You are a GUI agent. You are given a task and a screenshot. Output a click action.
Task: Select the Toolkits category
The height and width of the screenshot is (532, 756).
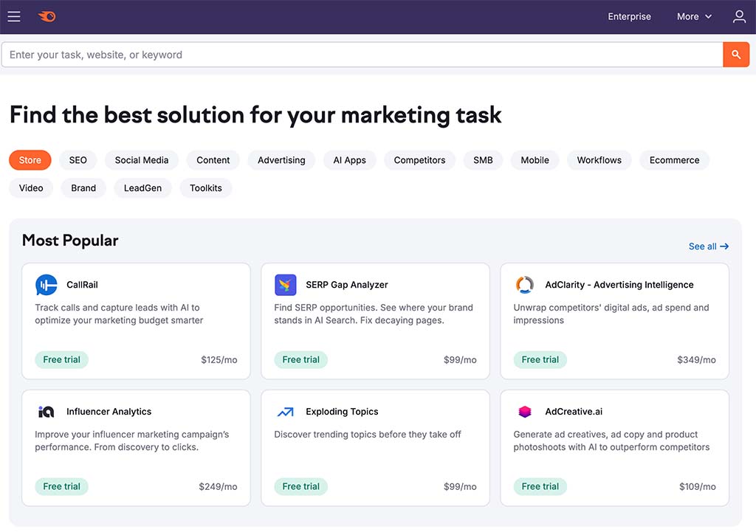[x=205, y=188]
